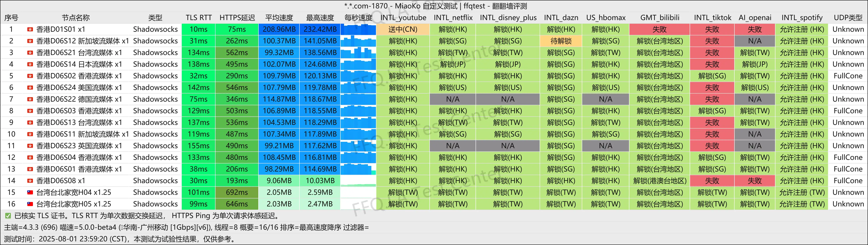This screenshot has width=868, height=245.
Task: Click the 失败 bilibili cell in row 1
Action: pos(660,29)
